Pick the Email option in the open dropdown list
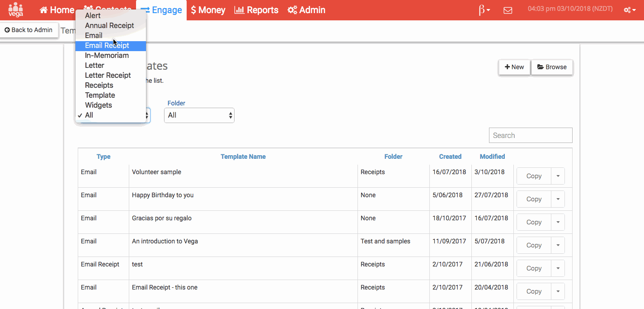Image resolution: width=644 pixels, height=309 pixels. pyautogui.click(x=111, y=35)
